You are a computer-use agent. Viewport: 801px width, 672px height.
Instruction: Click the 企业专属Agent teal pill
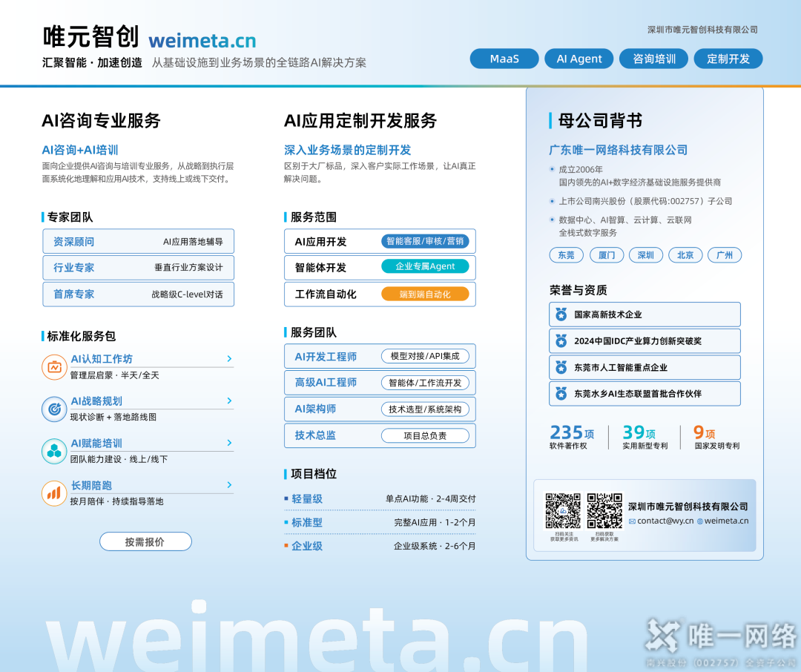pyautogui.click(x=425, y=266)
